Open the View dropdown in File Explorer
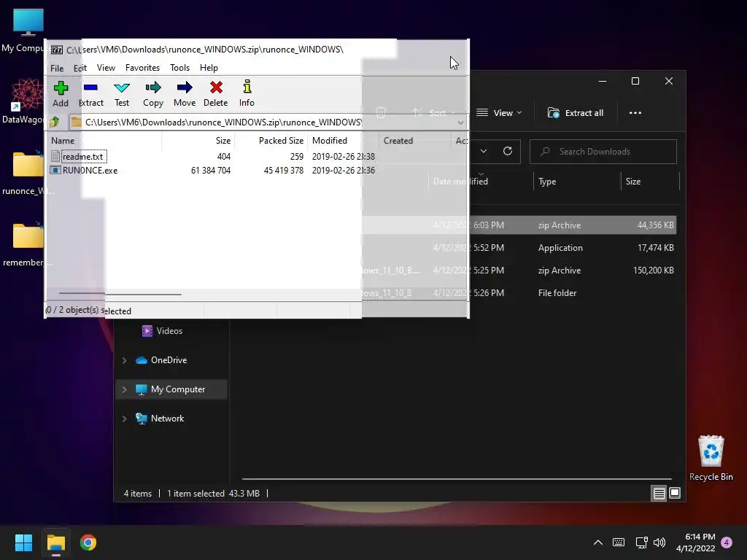Image resolution: width=747 pixels, height=560 pixels. coord(499,113)
